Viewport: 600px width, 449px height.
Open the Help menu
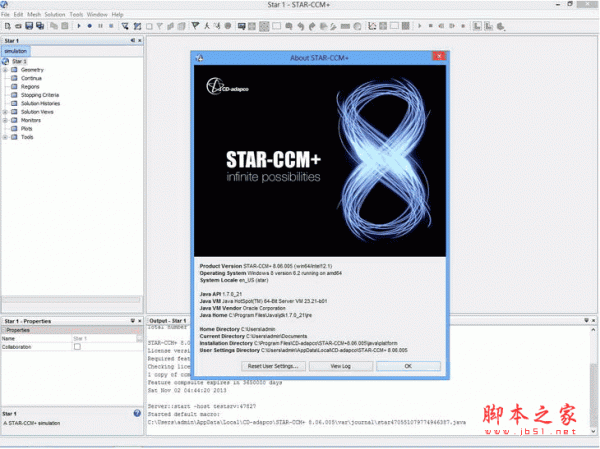117,15
